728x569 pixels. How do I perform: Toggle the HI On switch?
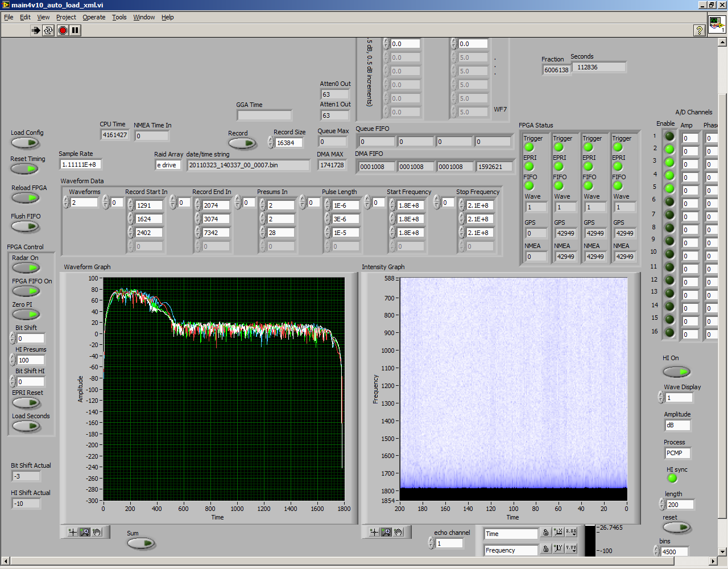tap(676, 372)
